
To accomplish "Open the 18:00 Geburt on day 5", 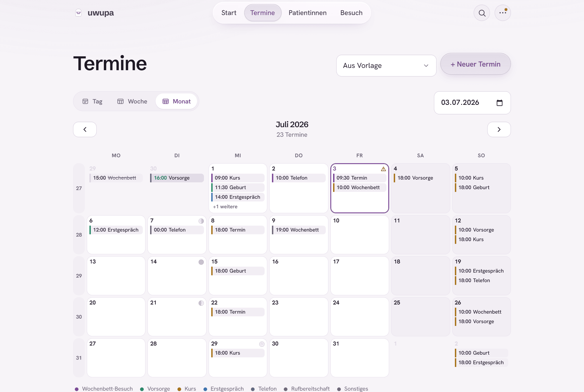I will (481, 188).
